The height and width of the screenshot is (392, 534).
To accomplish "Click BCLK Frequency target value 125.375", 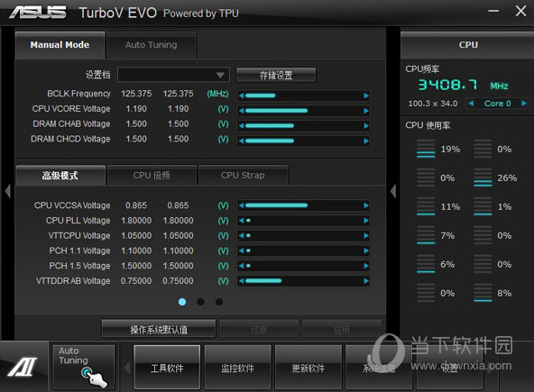I will pos(178,94).
